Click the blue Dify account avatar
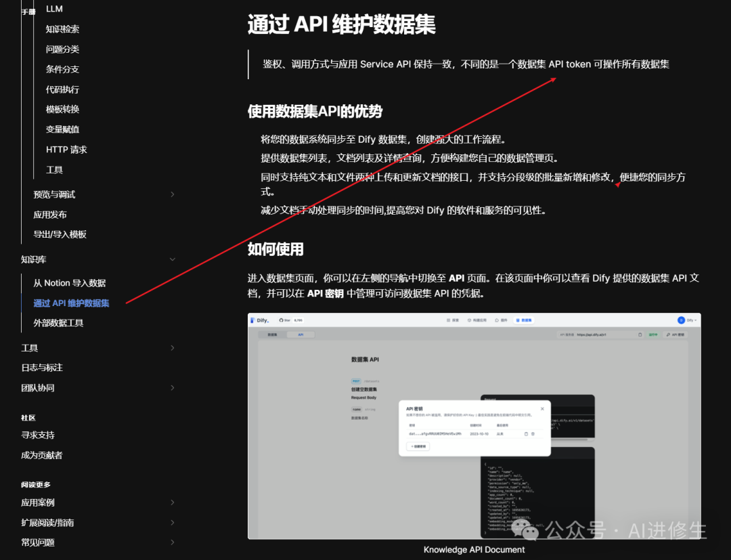 (681, 320)
